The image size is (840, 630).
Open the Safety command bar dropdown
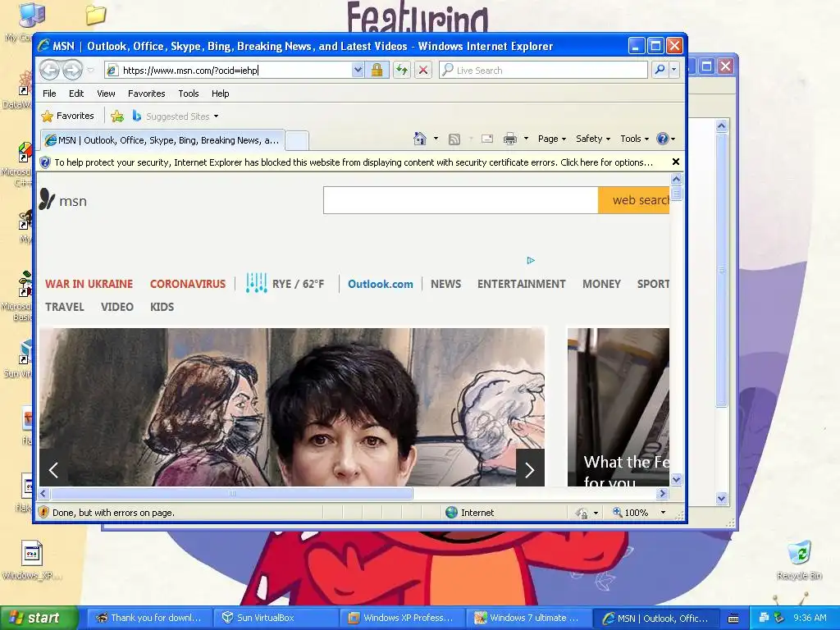click(x=592, y=139)
